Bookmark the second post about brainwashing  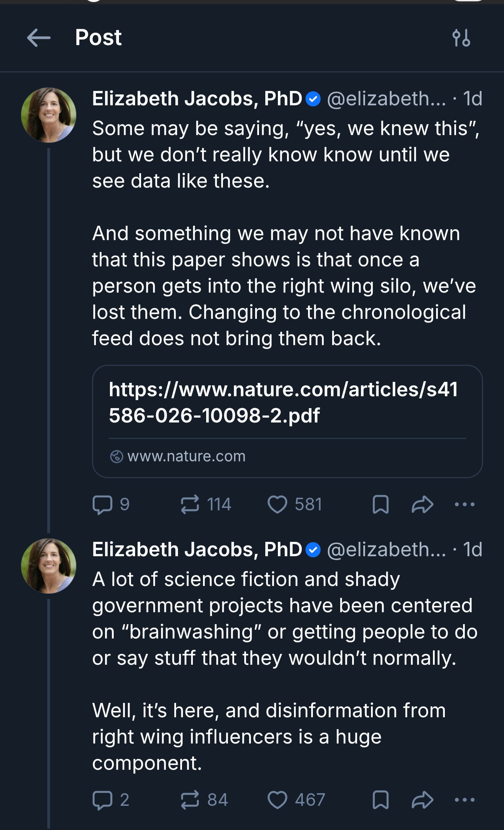[380, 800]
